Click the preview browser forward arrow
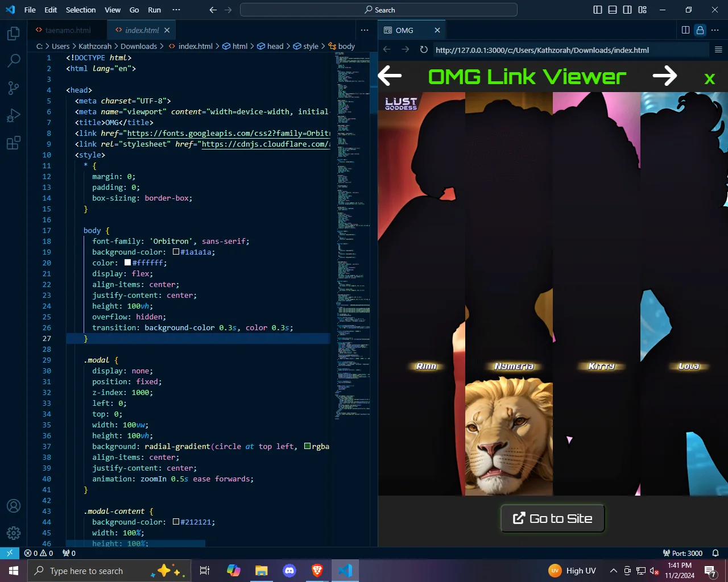The image size is (728, 582). 405,50
